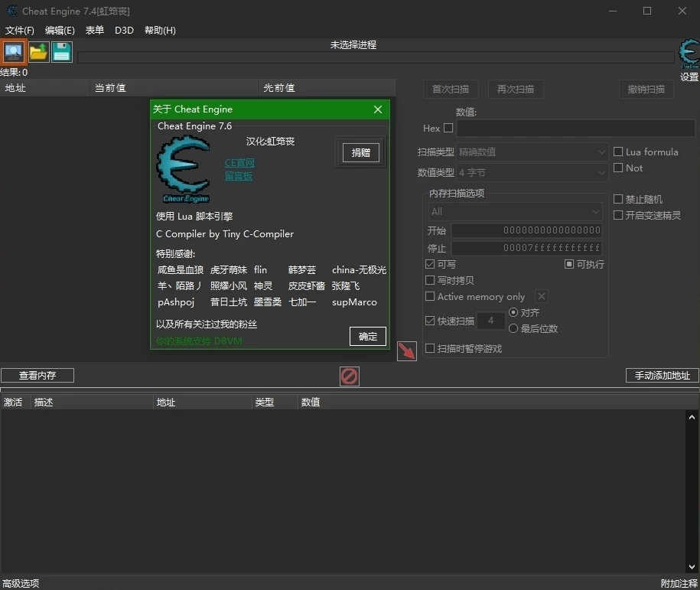Select the 最后位数 radio button

tap(513, 329)
